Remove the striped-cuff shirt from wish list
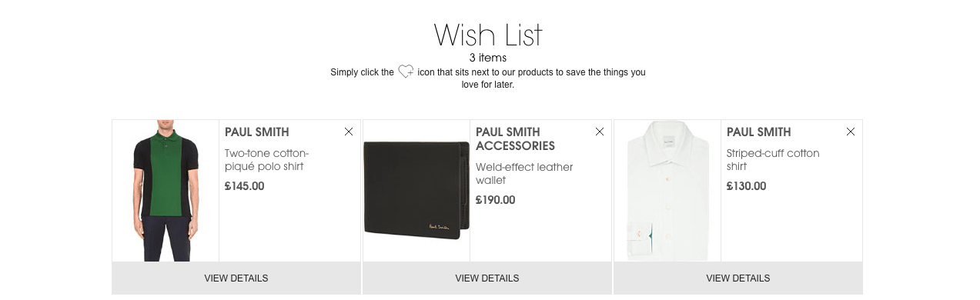980x300 pixels. click(851, 132)
